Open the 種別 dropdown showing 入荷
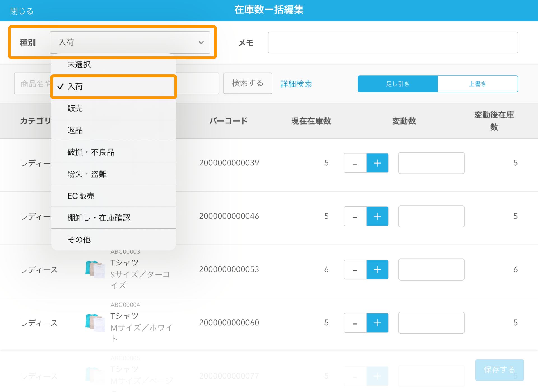Image resolution: width=538 pixels, height=392 pixels. pyautogui.click(x=130, y=43)
